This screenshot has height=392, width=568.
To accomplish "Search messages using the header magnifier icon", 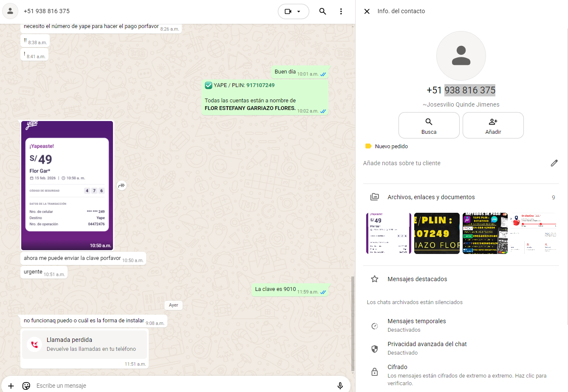I will pyautogui.click(x=322, y=11).
